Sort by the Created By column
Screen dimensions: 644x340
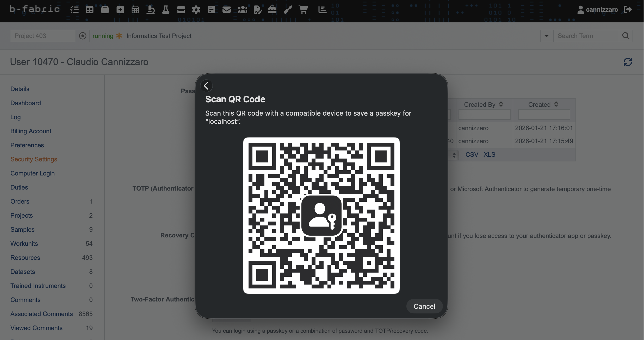click(484, 105)
